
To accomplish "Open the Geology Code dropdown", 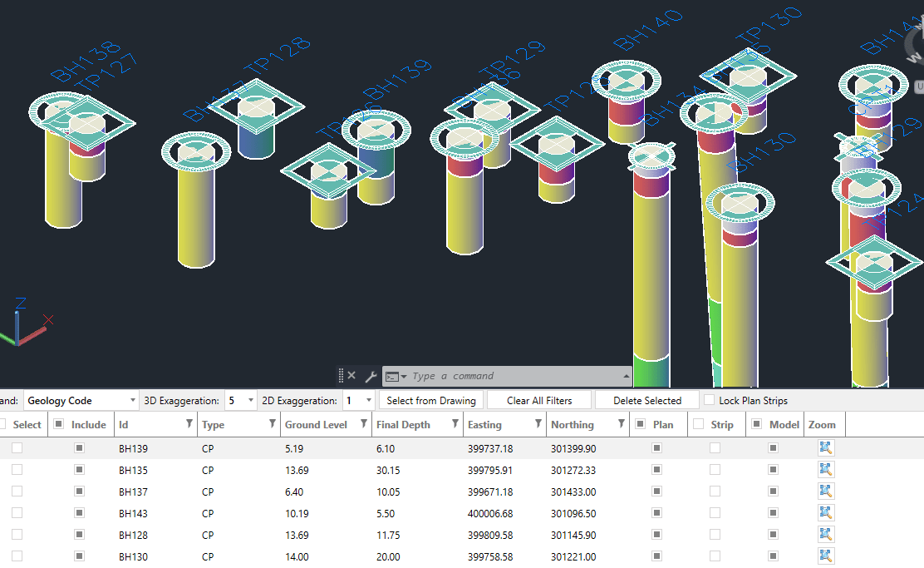I will [81, 401].
